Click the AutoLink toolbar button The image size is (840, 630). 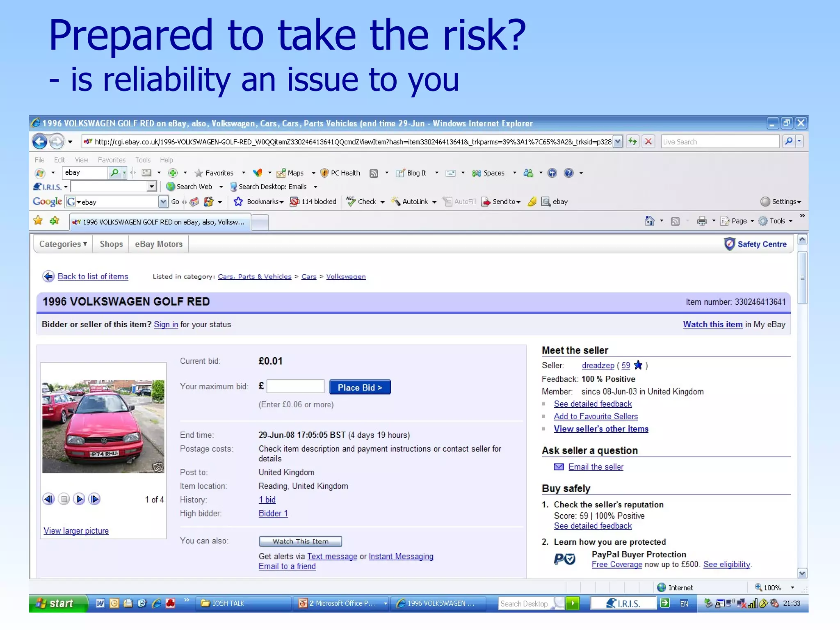click(409, 202)
